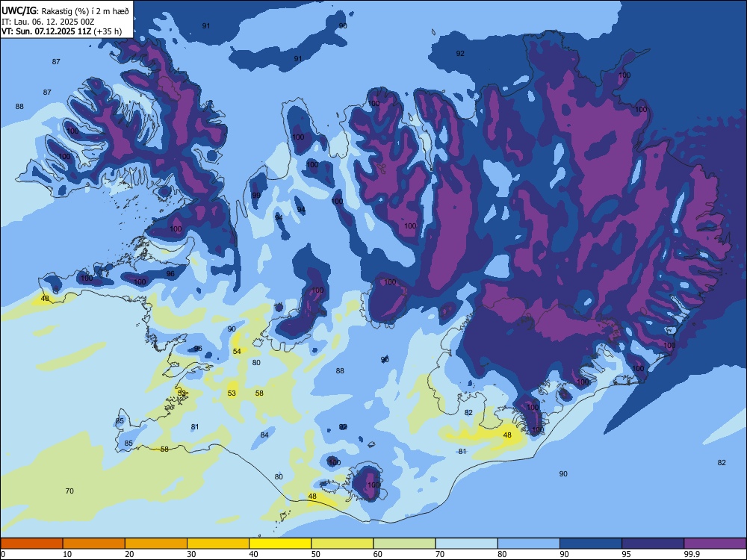Choose the medium blue 90–95 legend swatch
Image resolution: width=747 pixels, height=560 pixels.
tap(591, 544)
